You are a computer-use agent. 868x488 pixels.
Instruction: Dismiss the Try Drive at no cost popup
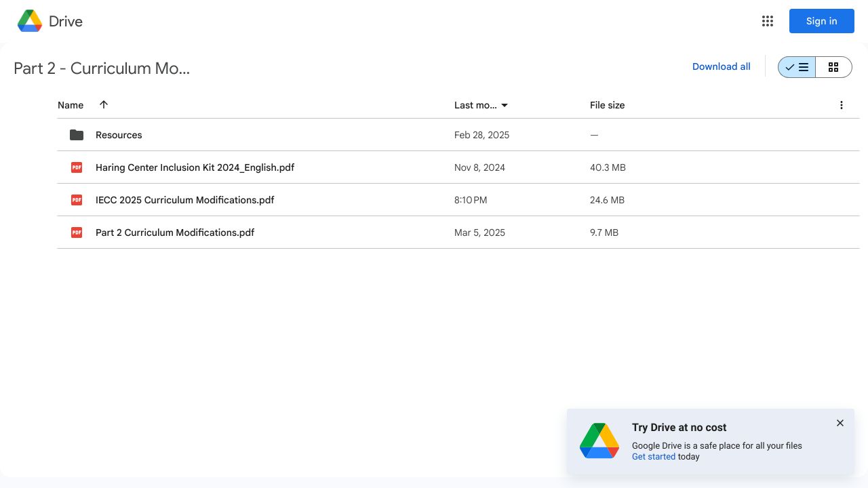pyautogui.click(x=840, y=423)
